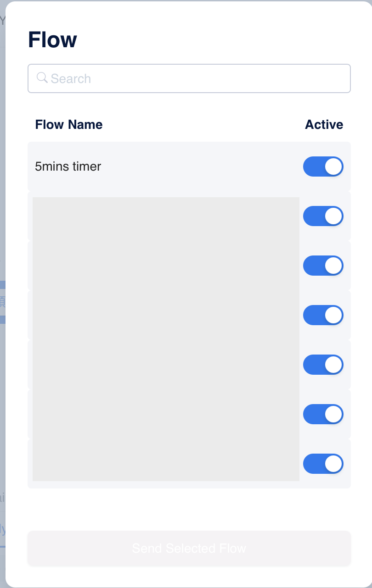Click the search magnifier icon
The image size is (372, 588).
coord(42,78)
